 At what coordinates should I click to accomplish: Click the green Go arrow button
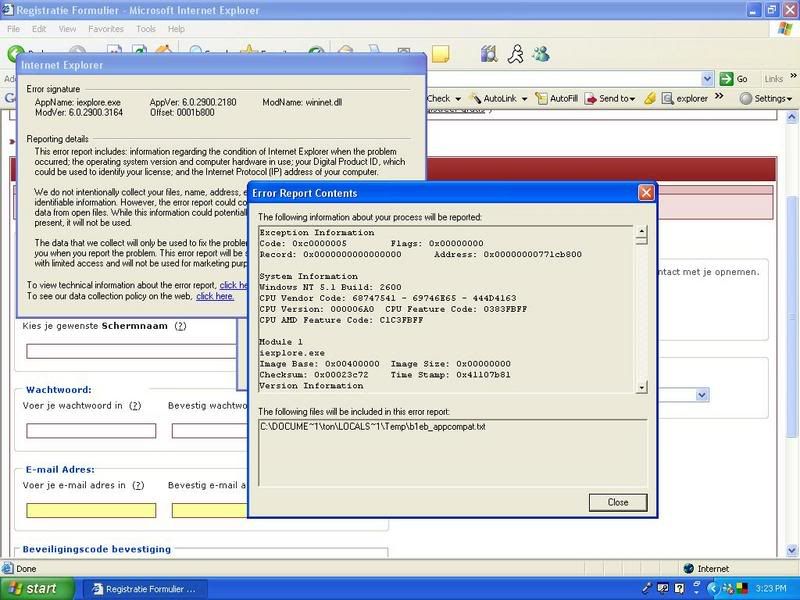726,79
